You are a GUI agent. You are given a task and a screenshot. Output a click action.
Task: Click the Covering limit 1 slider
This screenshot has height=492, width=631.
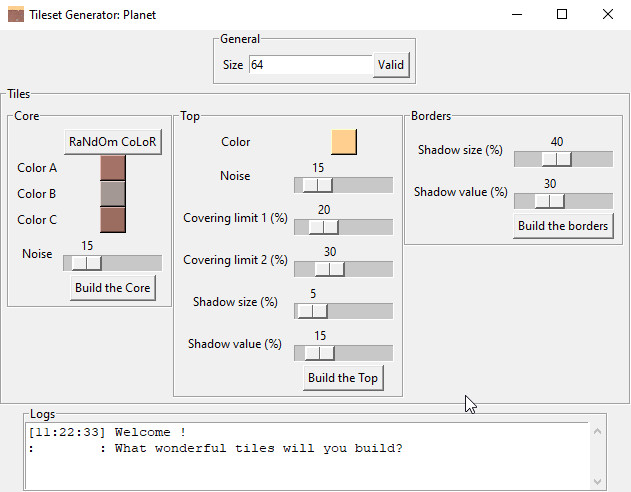343,227
